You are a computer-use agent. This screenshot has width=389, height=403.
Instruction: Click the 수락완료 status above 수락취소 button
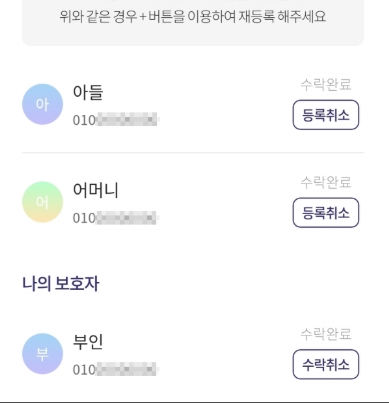point(326,334)
